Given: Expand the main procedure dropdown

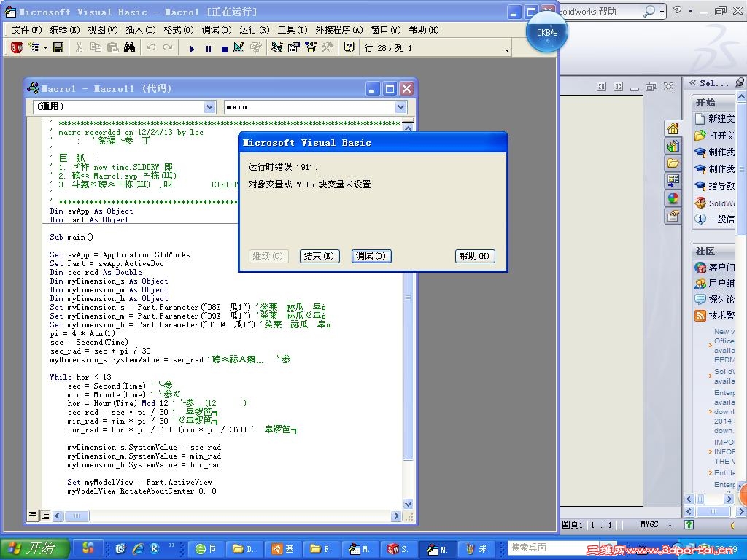Looking at the screenshot, I should coord(400,107).
